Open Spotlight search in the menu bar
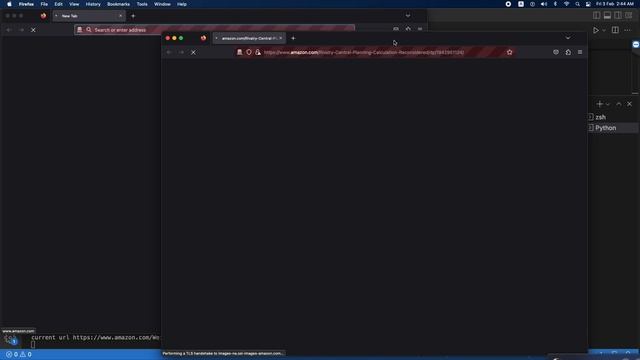 point(577,4)
